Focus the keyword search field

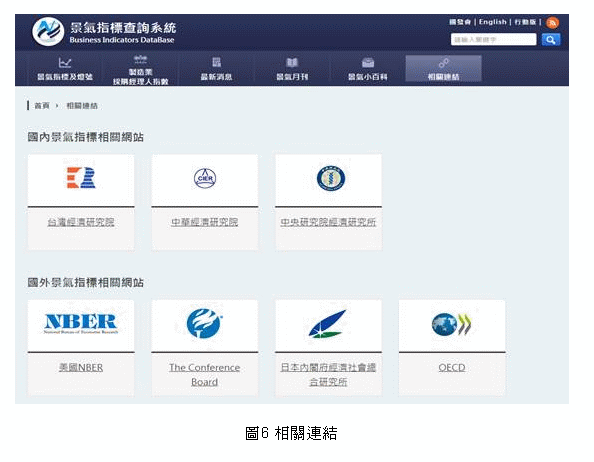click(493, 39)
